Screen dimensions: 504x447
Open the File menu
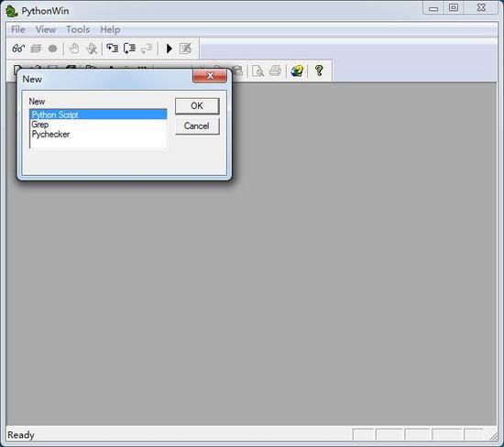point(18,29)
